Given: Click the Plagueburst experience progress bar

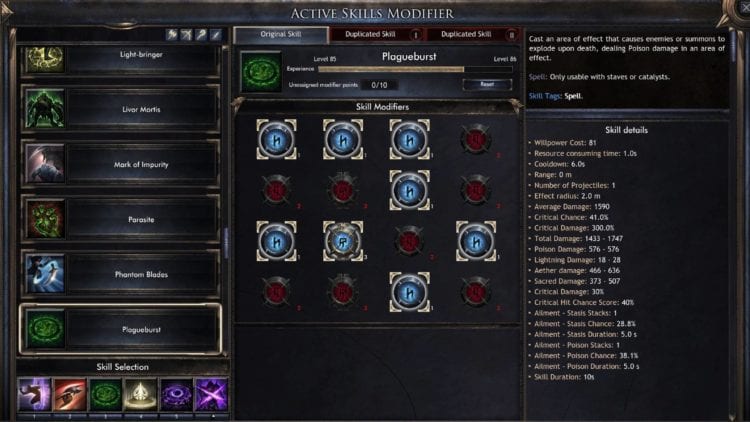Looking at the screenshot, I should click(415, 69).
